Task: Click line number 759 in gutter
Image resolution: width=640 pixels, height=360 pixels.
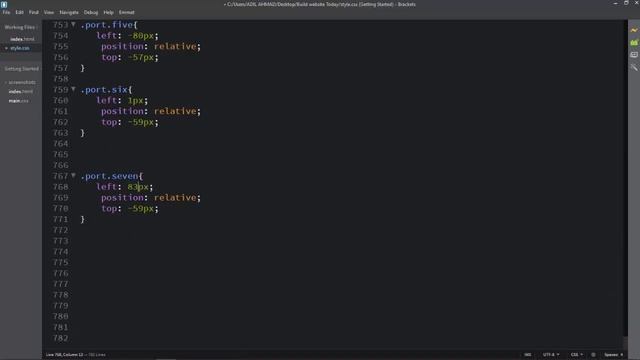Action: (60, 89)
